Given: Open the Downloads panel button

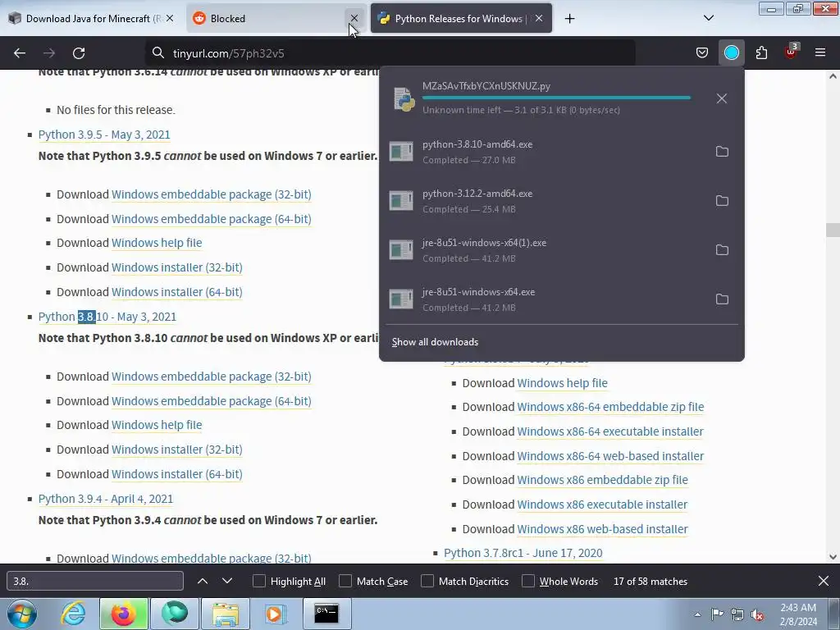Looking at the screenshot, I should point(731,53).
